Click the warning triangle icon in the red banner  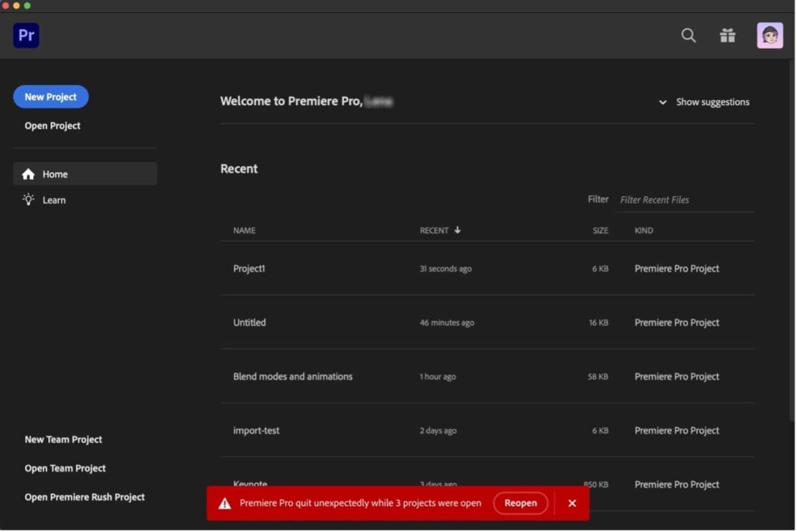(225, 503)
